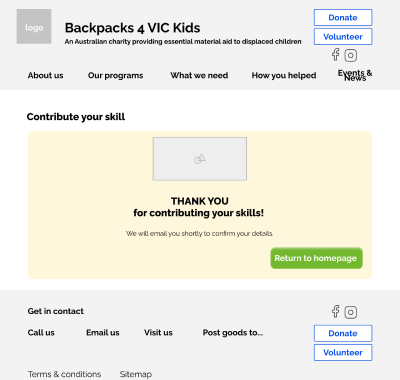Open the Facebook icon in the header

coord(336,55)
